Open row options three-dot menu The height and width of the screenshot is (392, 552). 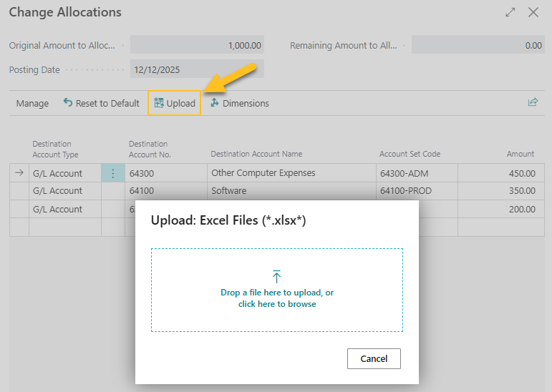(112, 173)
